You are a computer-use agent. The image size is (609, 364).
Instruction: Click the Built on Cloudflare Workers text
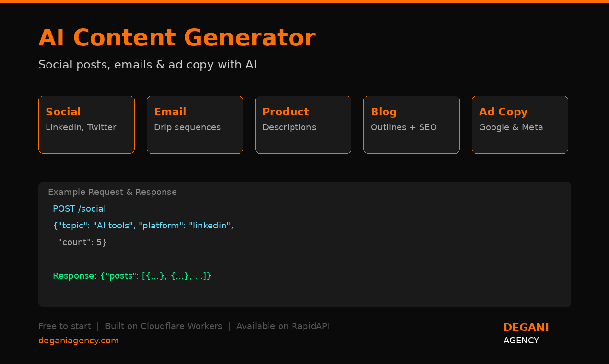tap(163, 326)
